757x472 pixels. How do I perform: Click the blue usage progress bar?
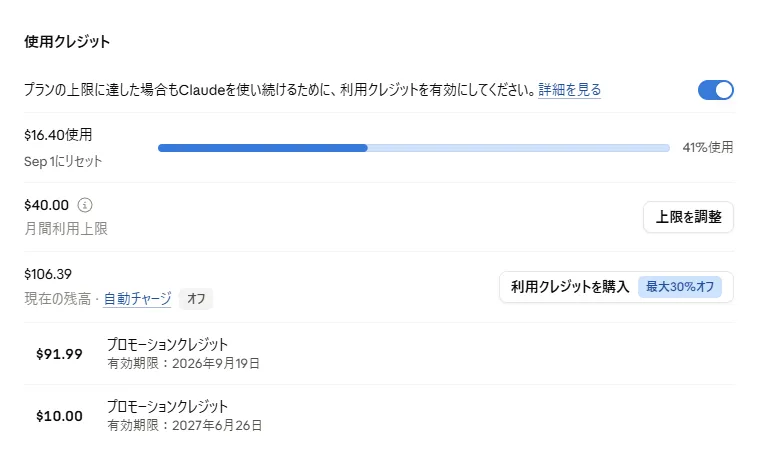click(x=414, y=148)
